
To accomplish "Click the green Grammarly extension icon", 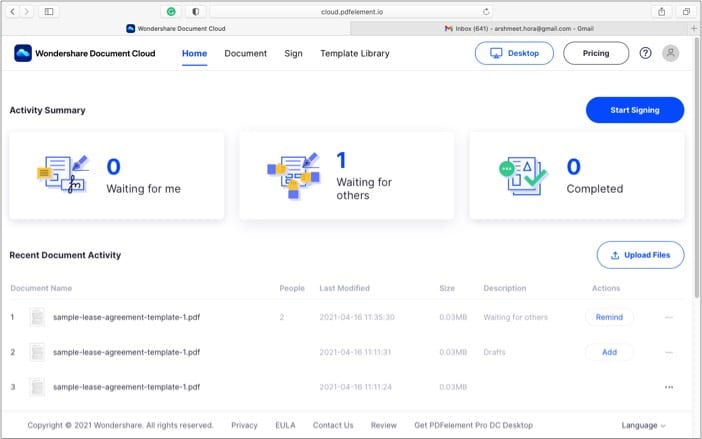I will (x=171, y=12).
